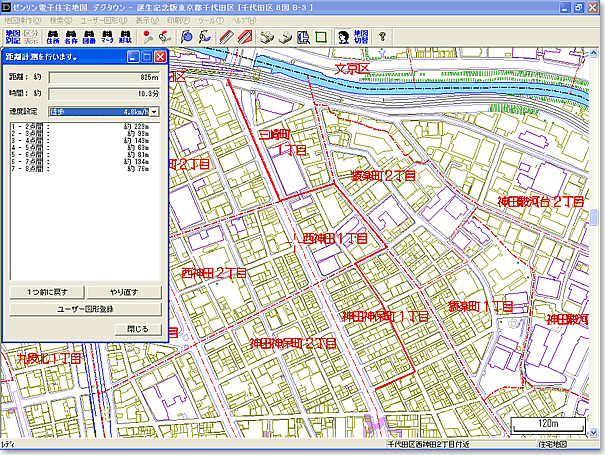Click the print preview page icon
The height and width of the screenshot is (455, 605).
pos(303,37)
